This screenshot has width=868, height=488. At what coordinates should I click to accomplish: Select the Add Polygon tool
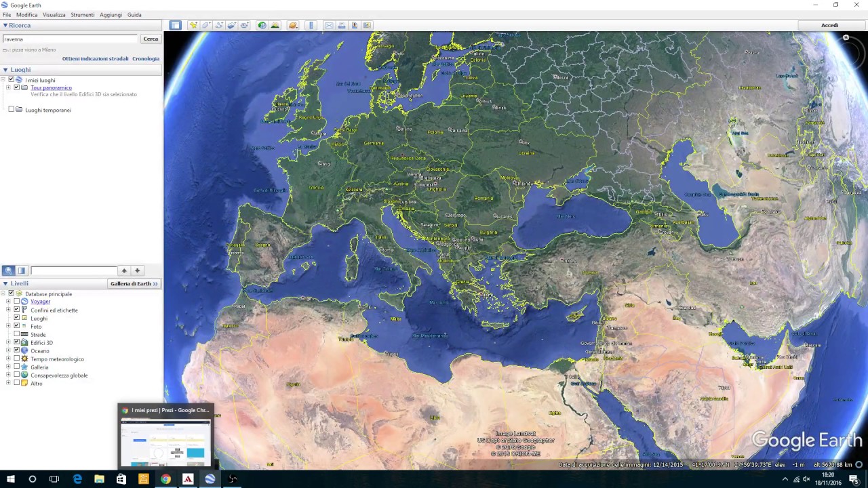(206, 25)
